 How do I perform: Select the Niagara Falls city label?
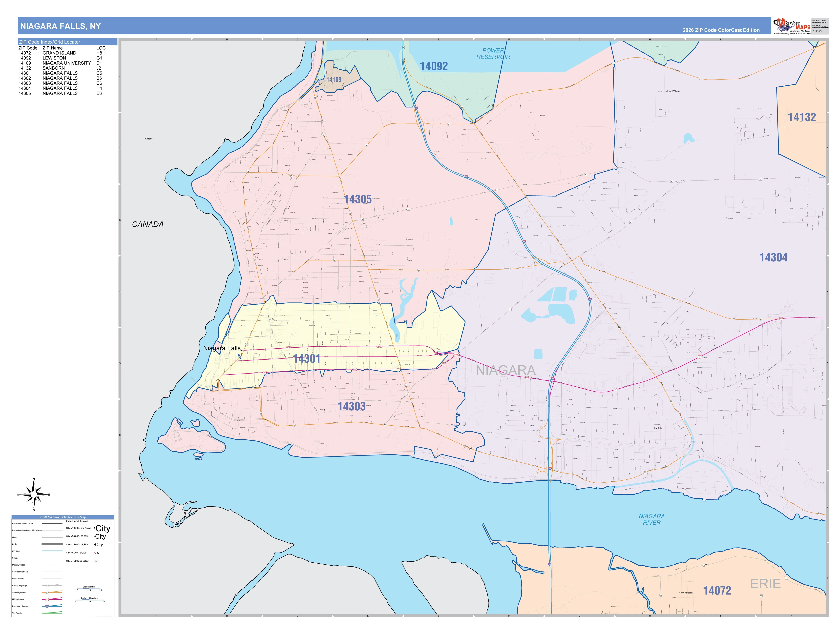(222, 348)
